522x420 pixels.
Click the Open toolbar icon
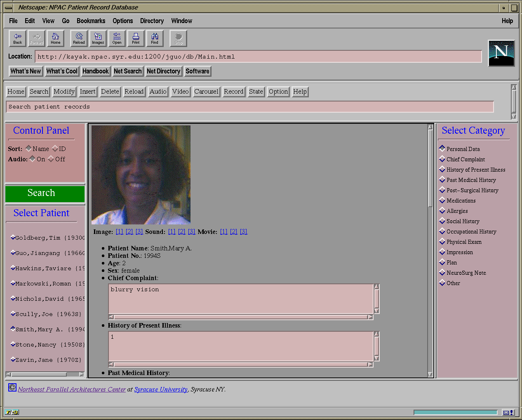[117, 38]
